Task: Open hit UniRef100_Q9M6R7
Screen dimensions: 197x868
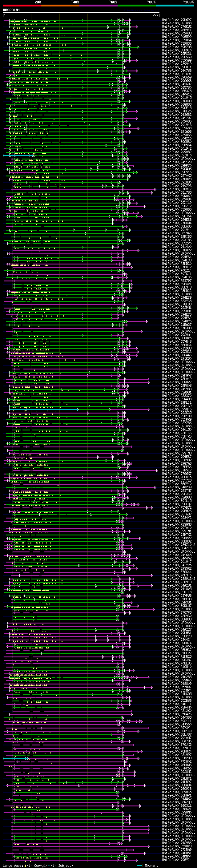Action: point(177,20)
